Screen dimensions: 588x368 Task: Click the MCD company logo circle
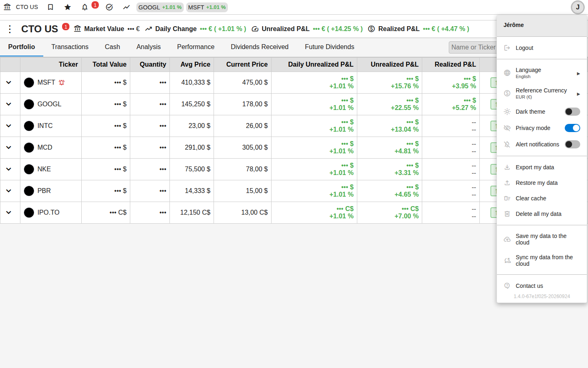[29, 148]
